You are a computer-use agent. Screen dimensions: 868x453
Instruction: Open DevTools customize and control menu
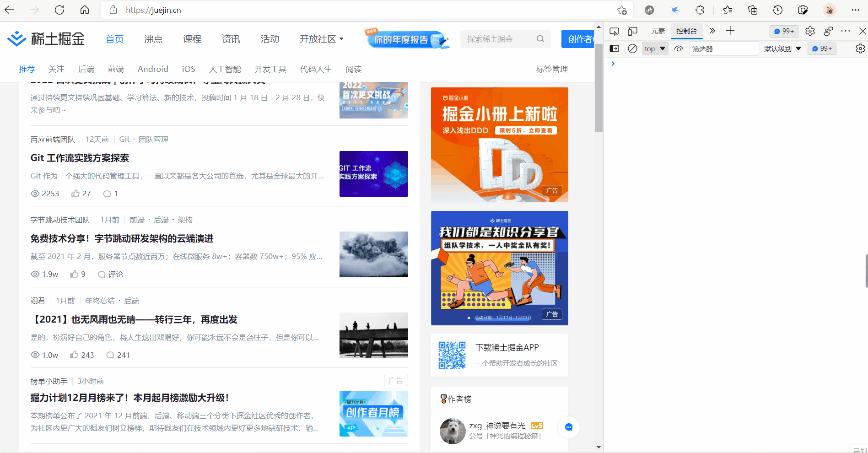point(846,31)
